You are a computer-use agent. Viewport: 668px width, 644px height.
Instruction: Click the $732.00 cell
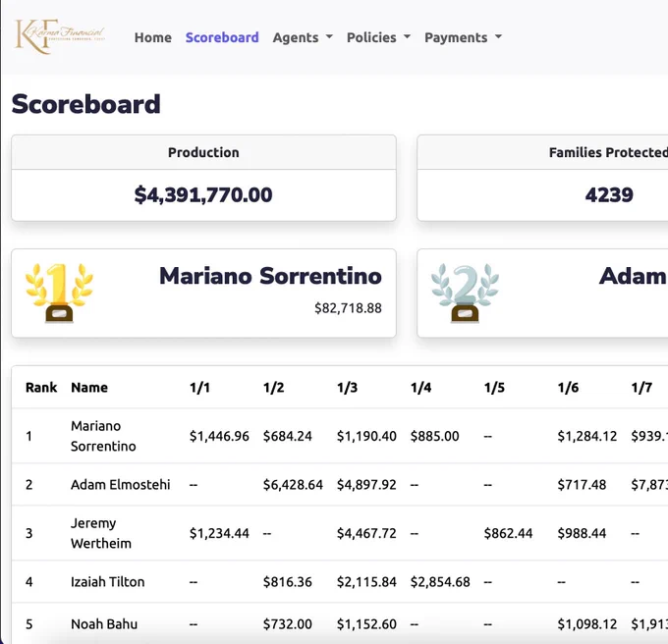point(288,624)
